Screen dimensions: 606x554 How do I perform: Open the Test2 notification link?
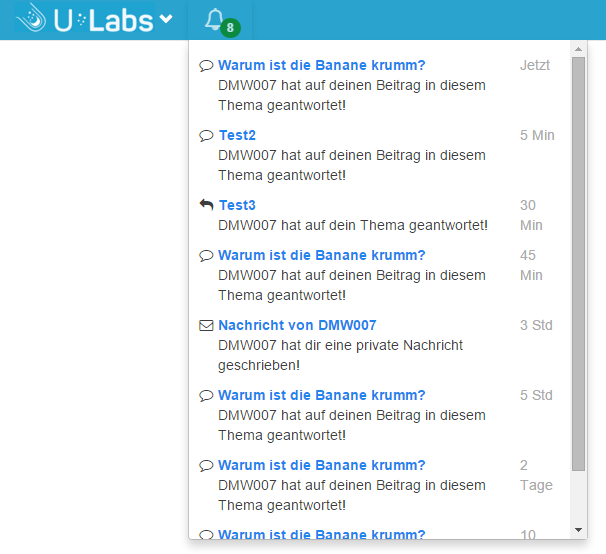[x=237, y=135]
